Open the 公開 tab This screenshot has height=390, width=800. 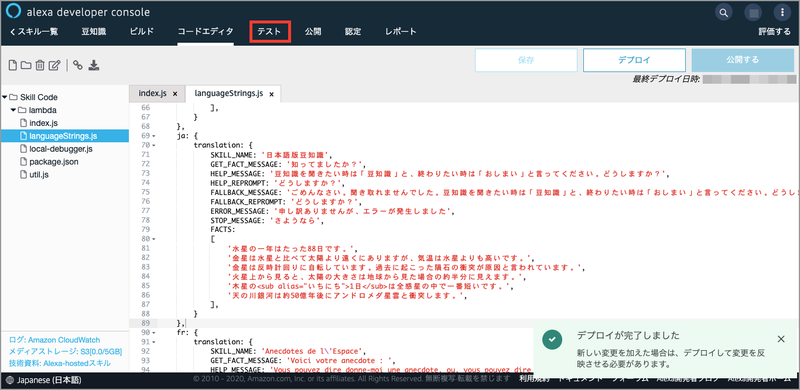tap(313, 32)
